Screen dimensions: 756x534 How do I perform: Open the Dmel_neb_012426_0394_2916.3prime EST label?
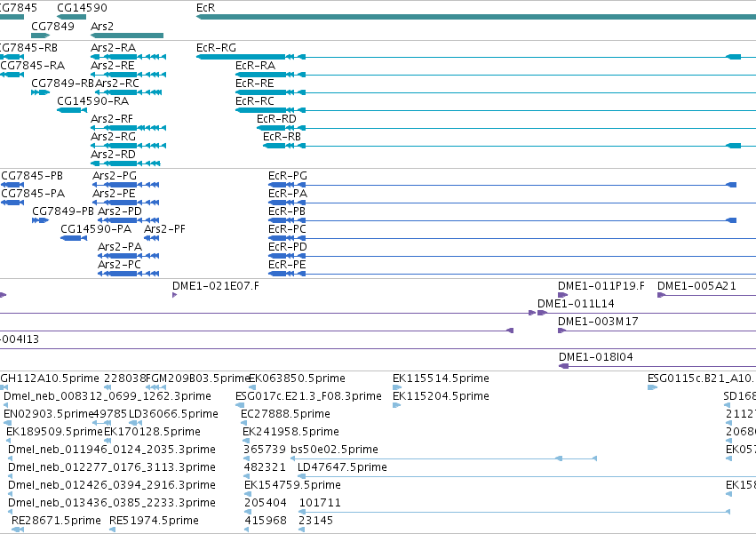[112, 486]
